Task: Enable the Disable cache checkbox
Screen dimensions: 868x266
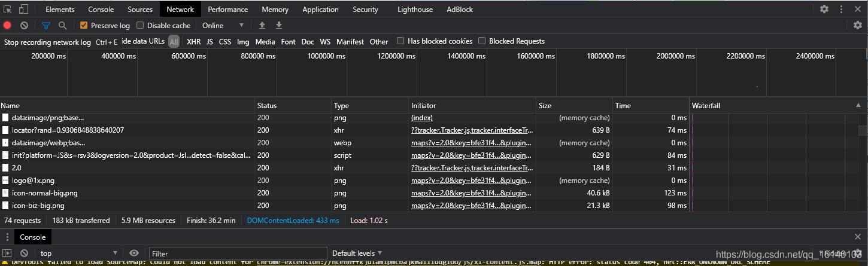Action: pyautogui.click(x=140, y=25)
